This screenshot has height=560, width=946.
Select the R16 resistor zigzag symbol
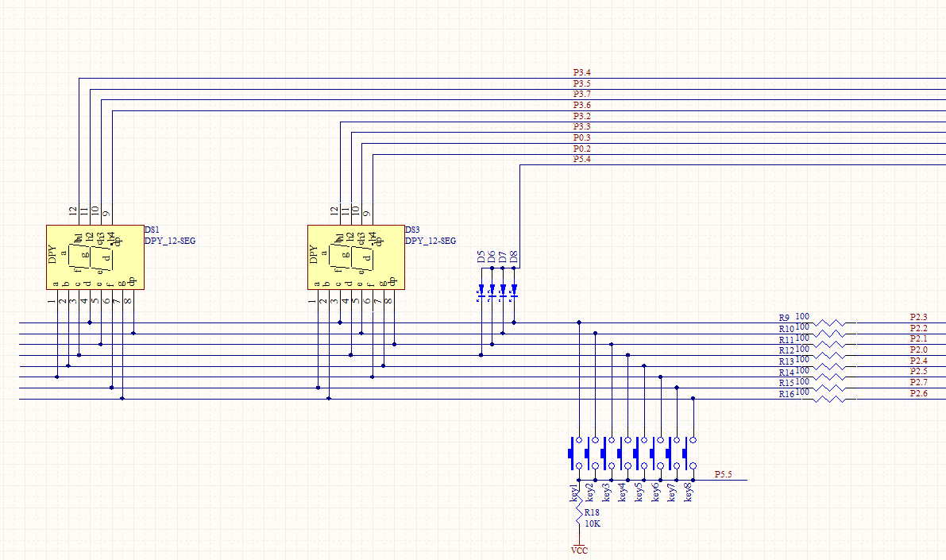830,399
